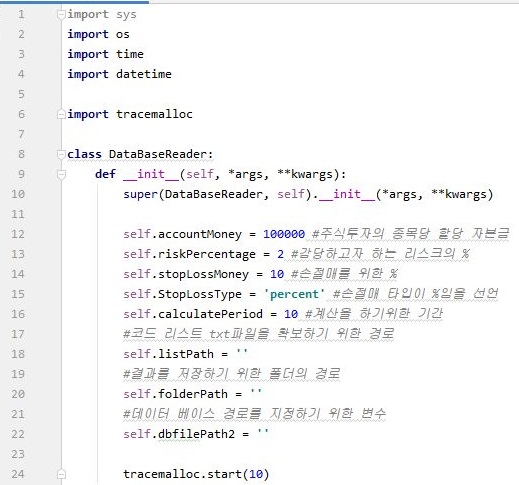Click line number 12 in gutter

click(18, 234)
